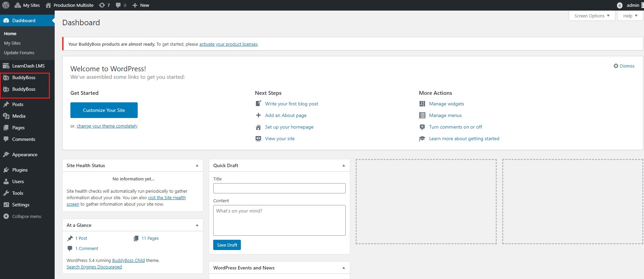Viewport: 644px width, 279px height.
Task: Click the home icon beside Set up your homepage
Action: pos(258,127)
